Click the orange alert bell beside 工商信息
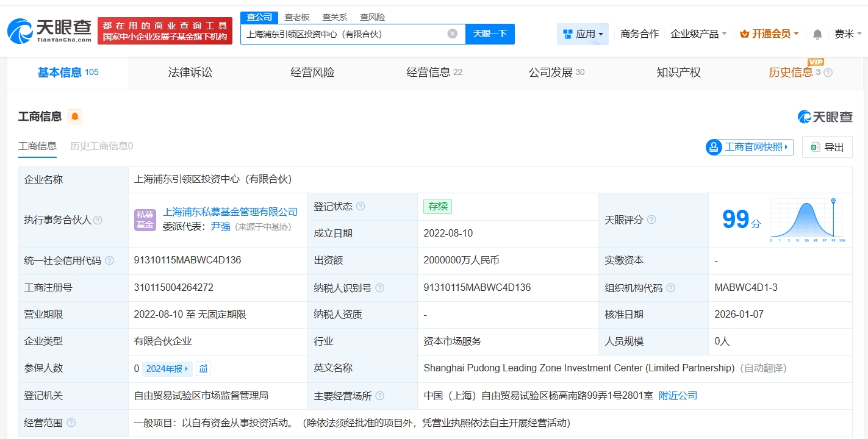The height and width of the screenshot is (439, 868). (x=75, y=116)
